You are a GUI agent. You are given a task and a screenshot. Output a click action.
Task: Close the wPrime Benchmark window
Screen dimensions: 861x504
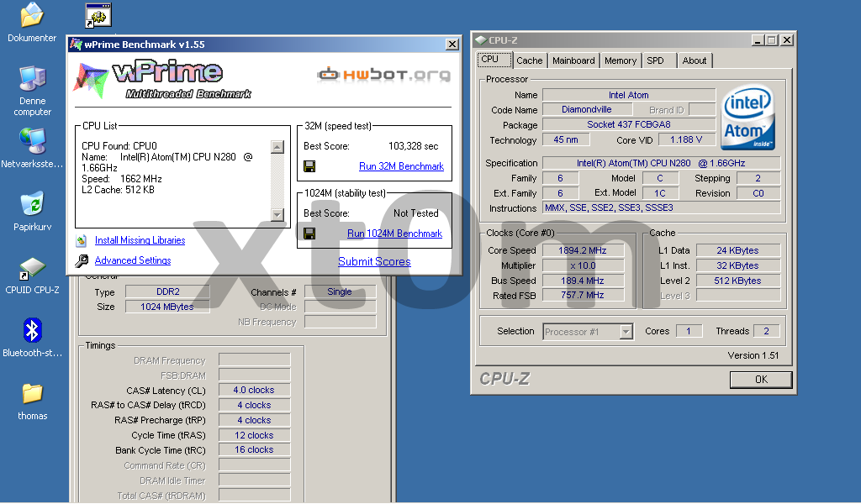(x=452, y=45)
